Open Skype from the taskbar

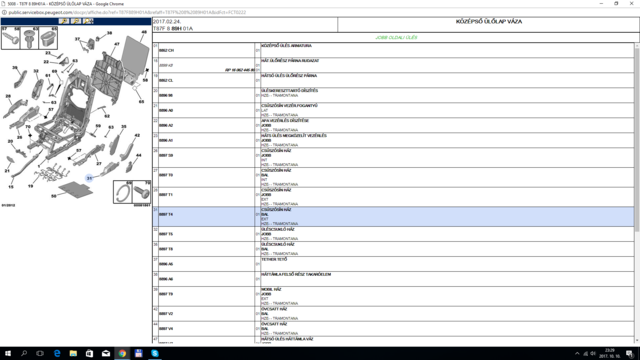[155, 353]
